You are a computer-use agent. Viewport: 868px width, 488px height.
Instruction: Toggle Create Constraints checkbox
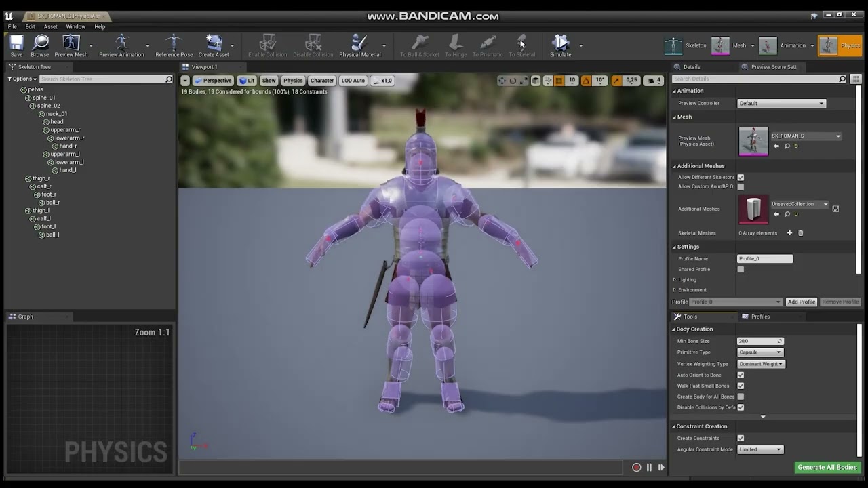click(741, 438)
